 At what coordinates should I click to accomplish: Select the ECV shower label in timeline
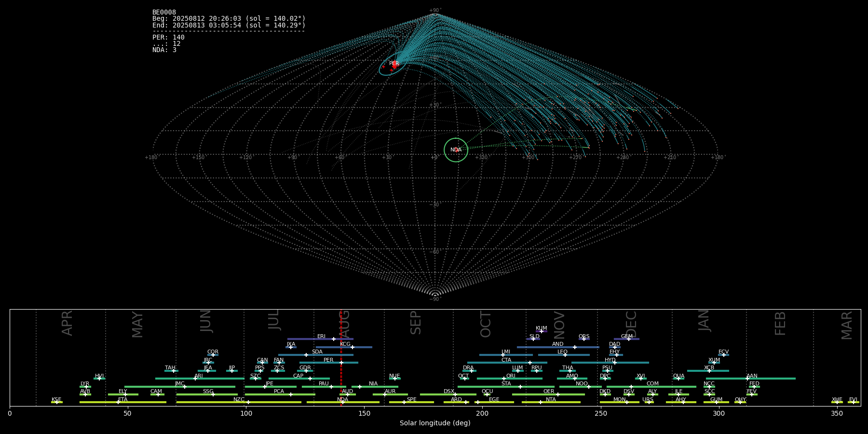[723, 352]
